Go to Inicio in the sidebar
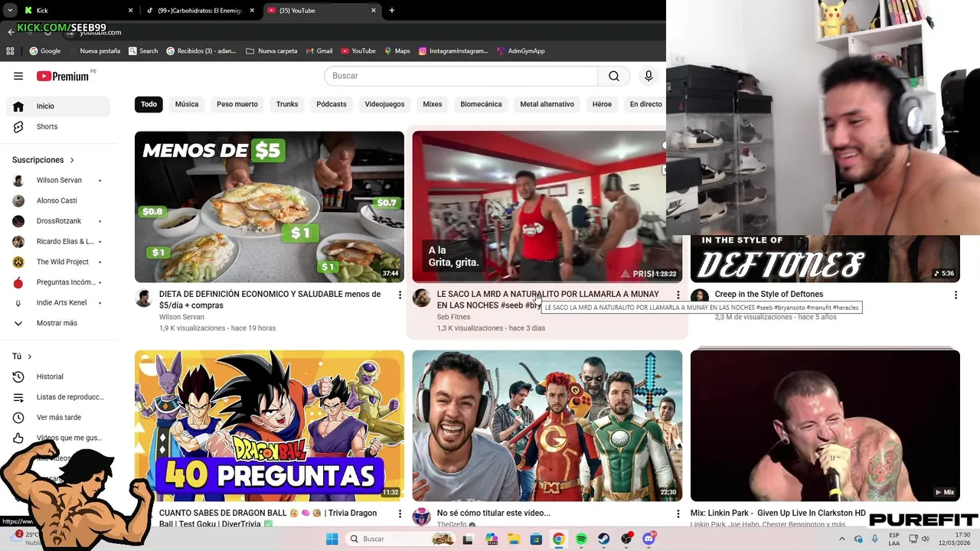This screenshot has width=980, height=551. [58, 106]
